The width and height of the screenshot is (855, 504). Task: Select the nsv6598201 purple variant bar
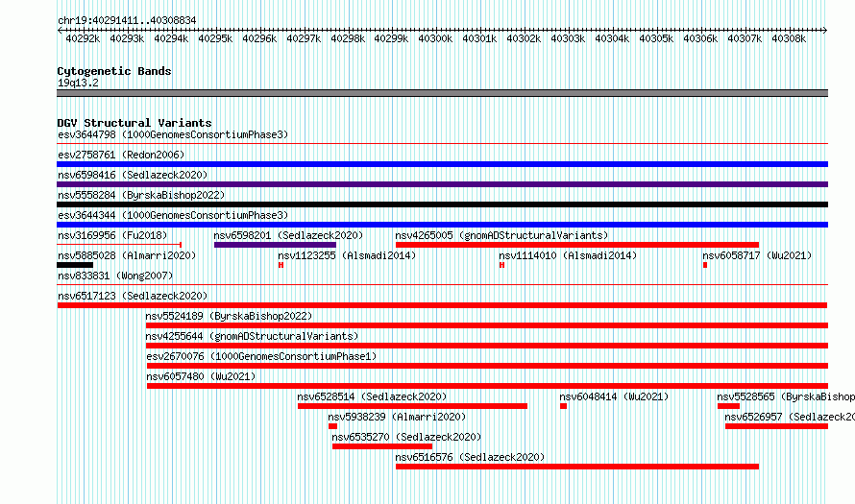(x=275, y=245)
